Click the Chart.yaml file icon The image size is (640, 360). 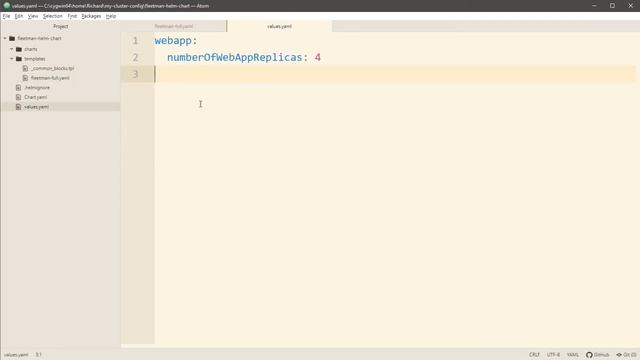(18, 97)
